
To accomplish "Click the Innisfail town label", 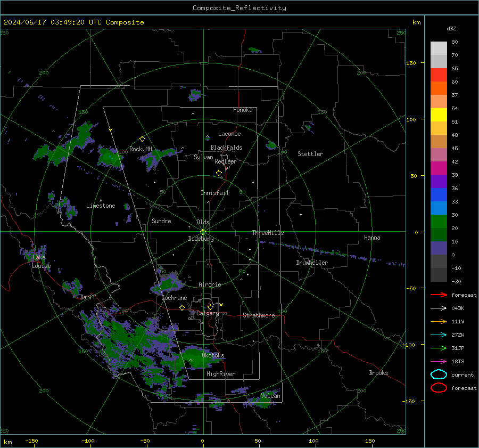I will [x=214, y=193].
